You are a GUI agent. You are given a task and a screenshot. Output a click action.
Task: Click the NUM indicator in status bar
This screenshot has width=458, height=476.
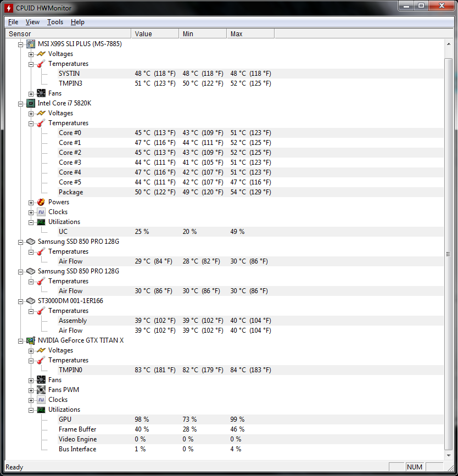point(414,467)
